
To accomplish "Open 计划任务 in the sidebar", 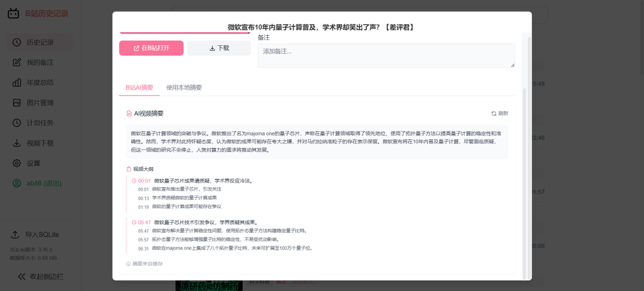I will tap(40, 123).
